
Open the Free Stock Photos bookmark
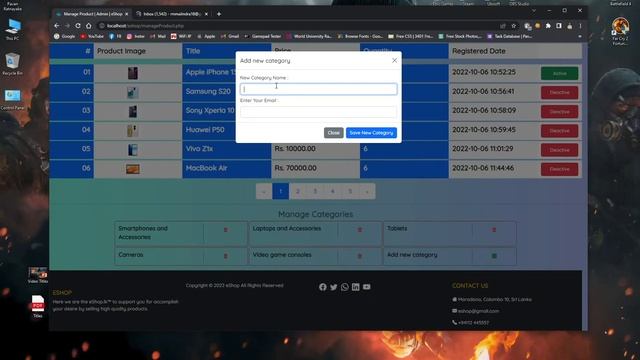[x=460, y=36]
